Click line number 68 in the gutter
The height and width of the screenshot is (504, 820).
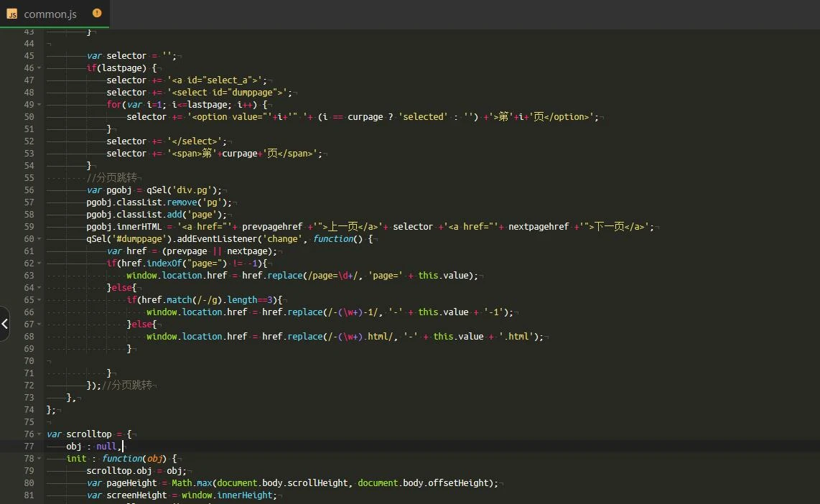[29, 337]
